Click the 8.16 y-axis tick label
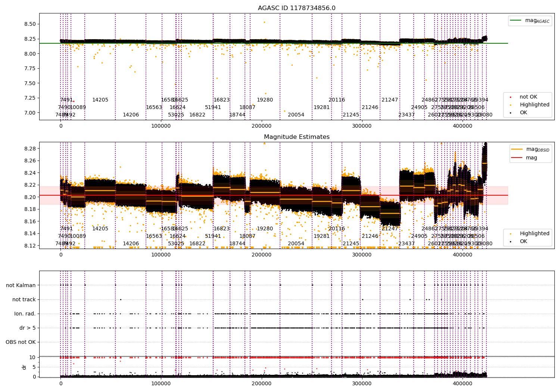This screenshot has height=392, width=560. tap(29, 221)
